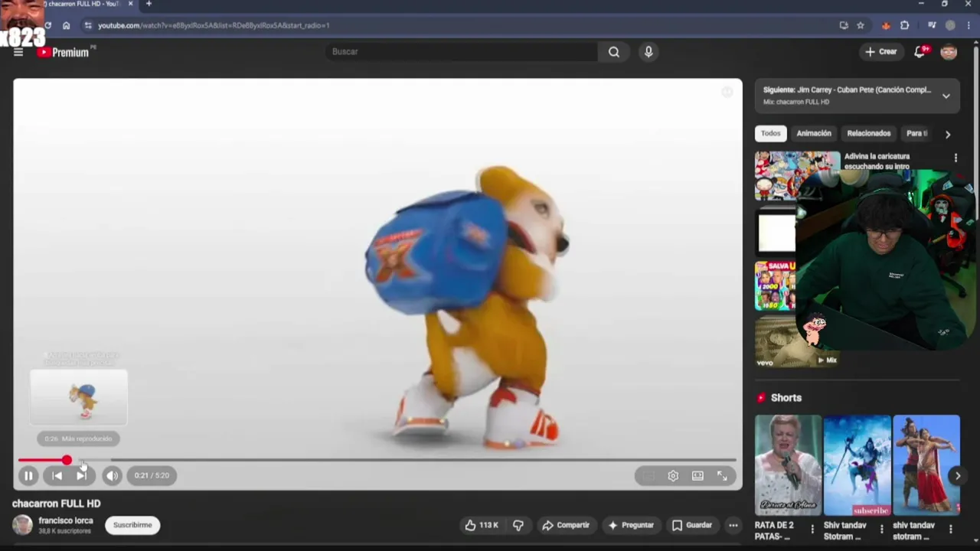Click the red progress bar scrubber
Screen dimensions: 980x551
[x=67, y=460]
